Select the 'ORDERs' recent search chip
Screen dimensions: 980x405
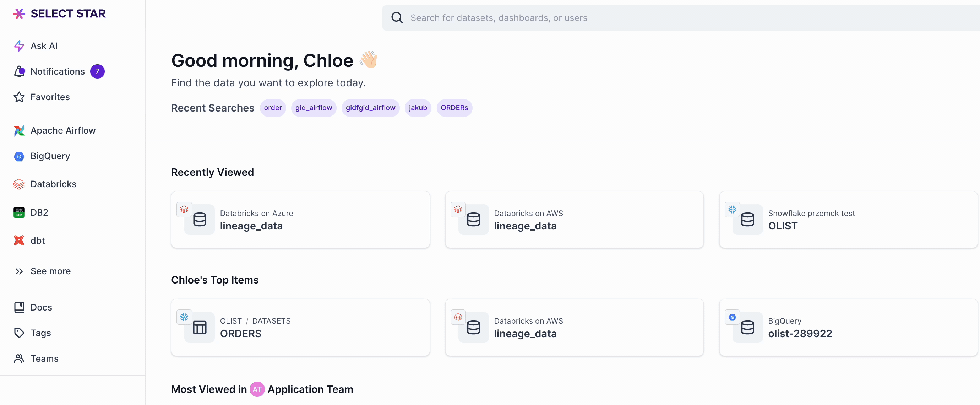(454, 108)
